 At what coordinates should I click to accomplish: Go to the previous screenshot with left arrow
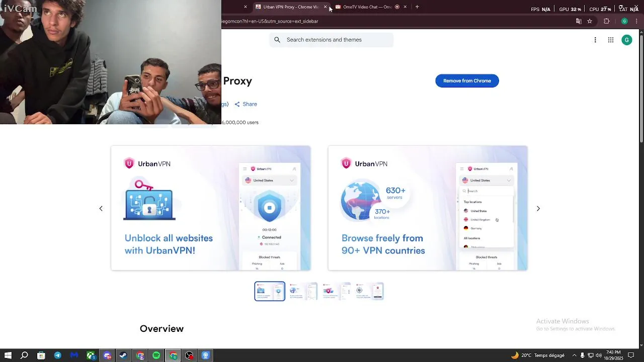(101, 209)
